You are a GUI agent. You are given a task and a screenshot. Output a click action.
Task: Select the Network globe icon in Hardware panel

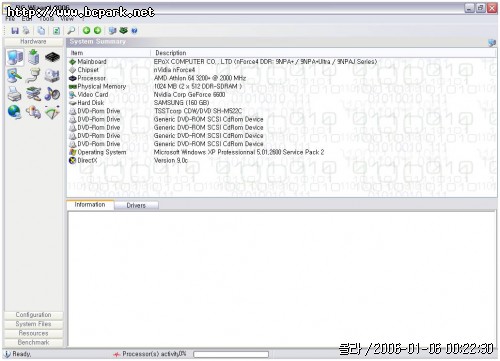pos(14,112)
